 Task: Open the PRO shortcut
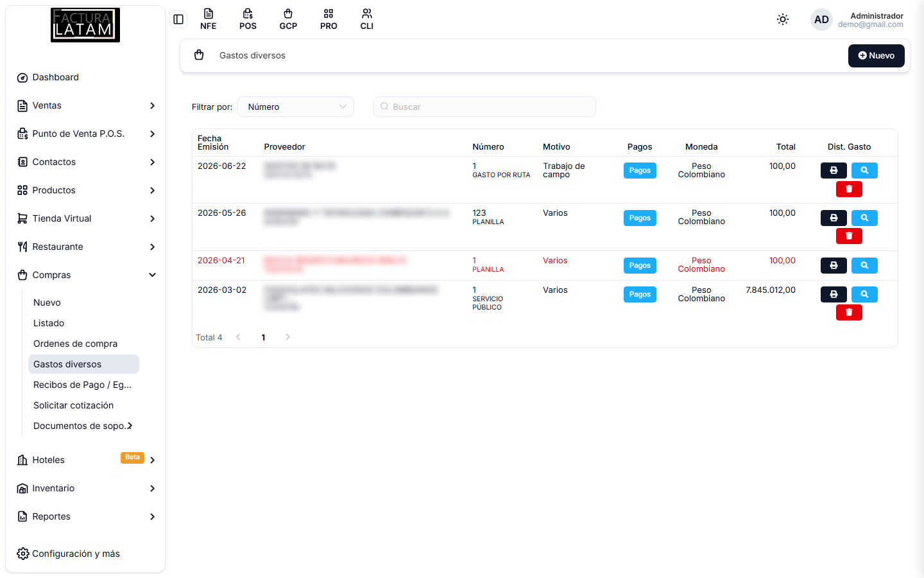pos(329,19)
